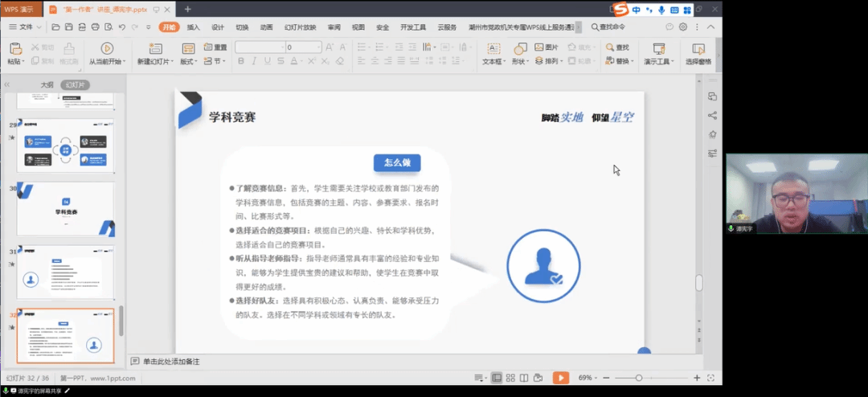The width and height of the screenshot is (868, 397).
Task: Click the New Slide icon
Action: pos(151,49)
